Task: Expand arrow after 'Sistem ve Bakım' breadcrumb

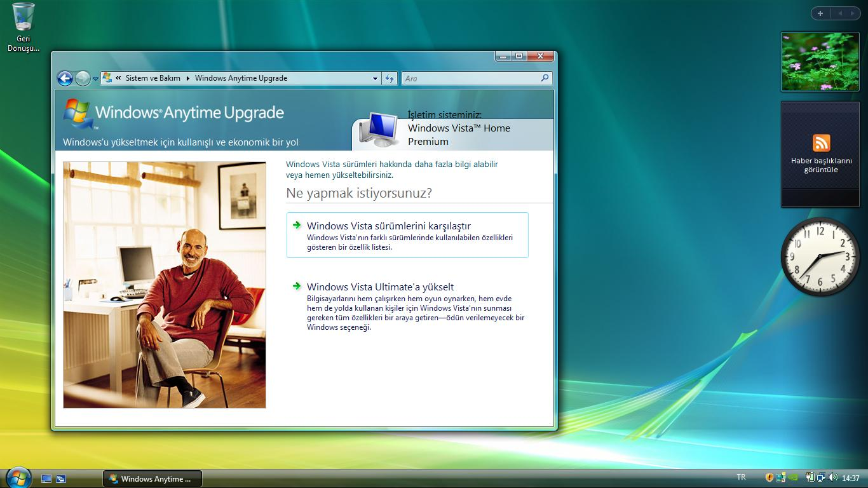Action: [x=188, y=78]
